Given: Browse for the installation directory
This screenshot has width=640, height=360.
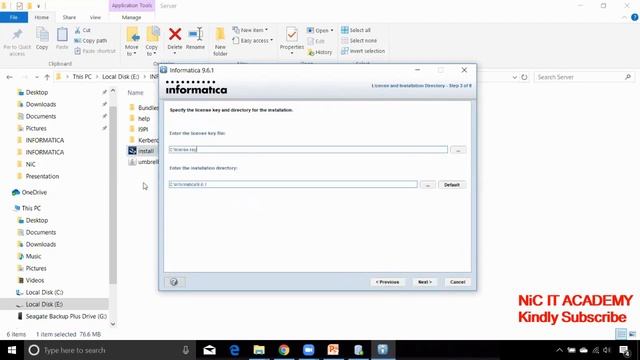Looking at the screenshot, I should [x=428, y=185].
